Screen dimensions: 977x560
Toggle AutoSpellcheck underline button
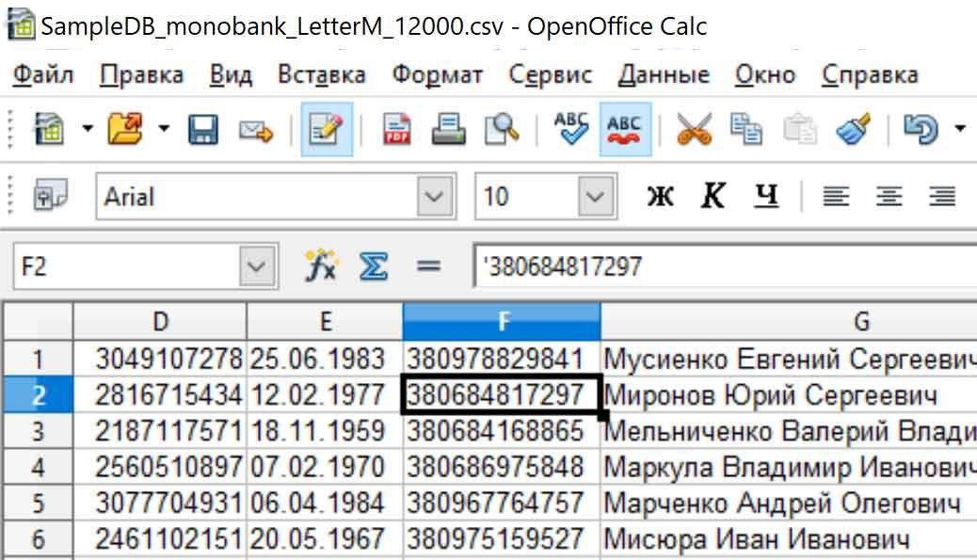click(624, 130)
